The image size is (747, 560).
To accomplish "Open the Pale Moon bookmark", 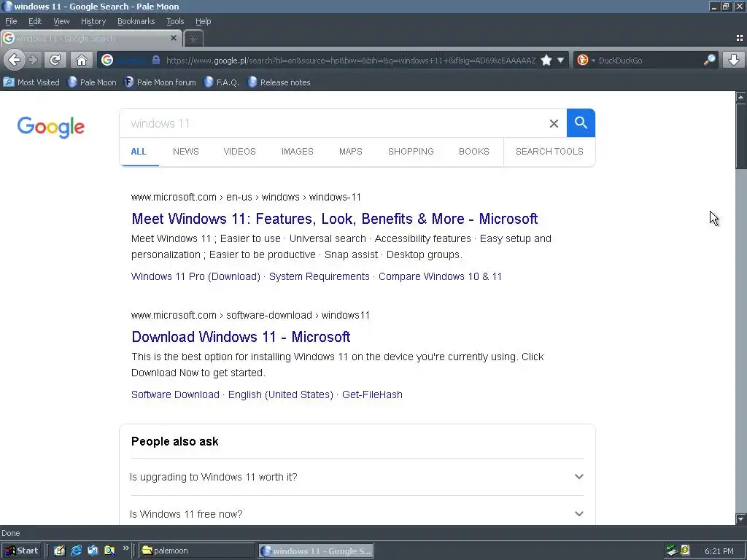I will [x=93, y=82].
